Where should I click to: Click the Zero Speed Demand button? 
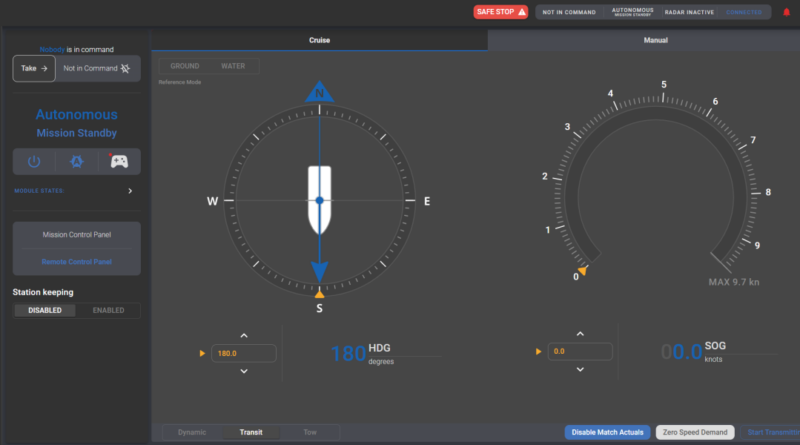(x=695, y=432)
